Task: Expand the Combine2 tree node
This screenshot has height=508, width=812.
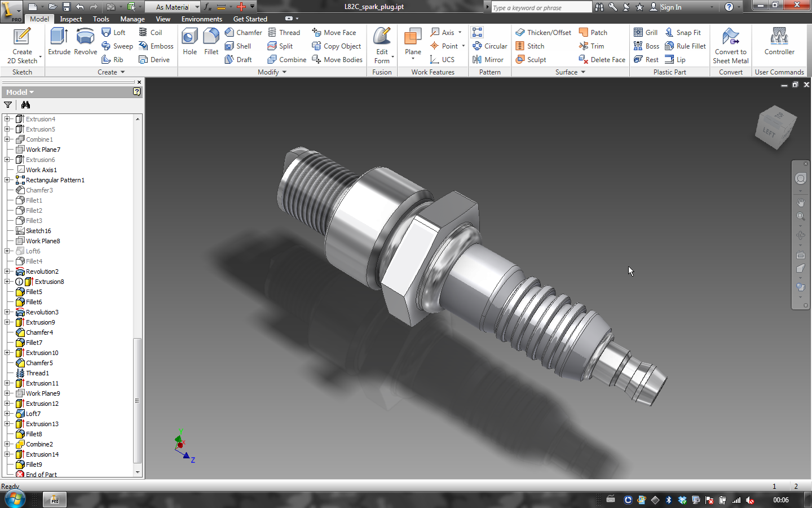Action: [x=7, y=444]
